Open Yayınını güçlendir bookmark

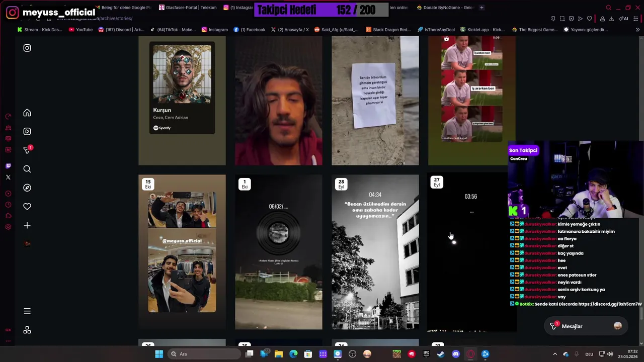tap(585, 30)
